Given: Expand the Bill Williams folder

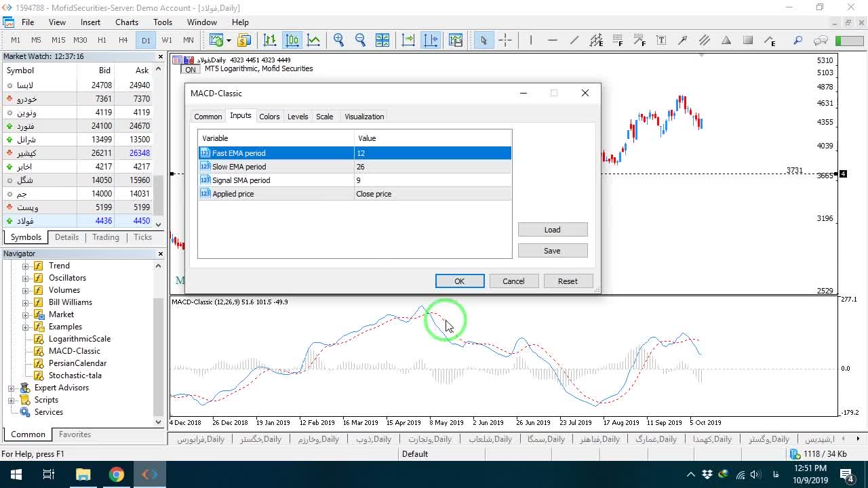Looking at the screenshot, I should tap(26, 302).
